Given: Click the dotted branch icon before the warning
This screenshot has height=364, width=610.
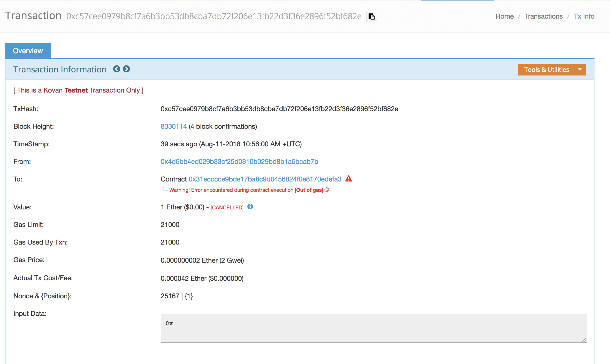Looking at the screenshot, I should (x=164, y=189).
